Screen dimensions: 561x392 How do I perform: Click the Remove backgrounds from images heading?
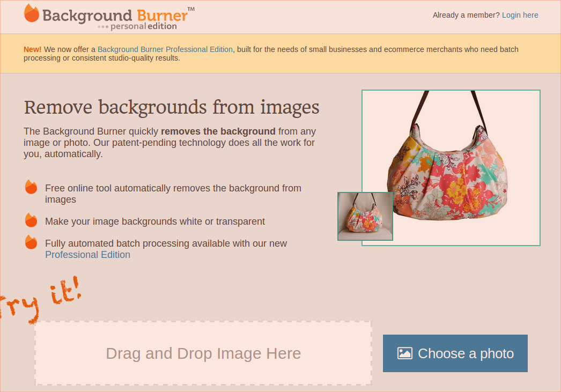click(x=172, y=107)
